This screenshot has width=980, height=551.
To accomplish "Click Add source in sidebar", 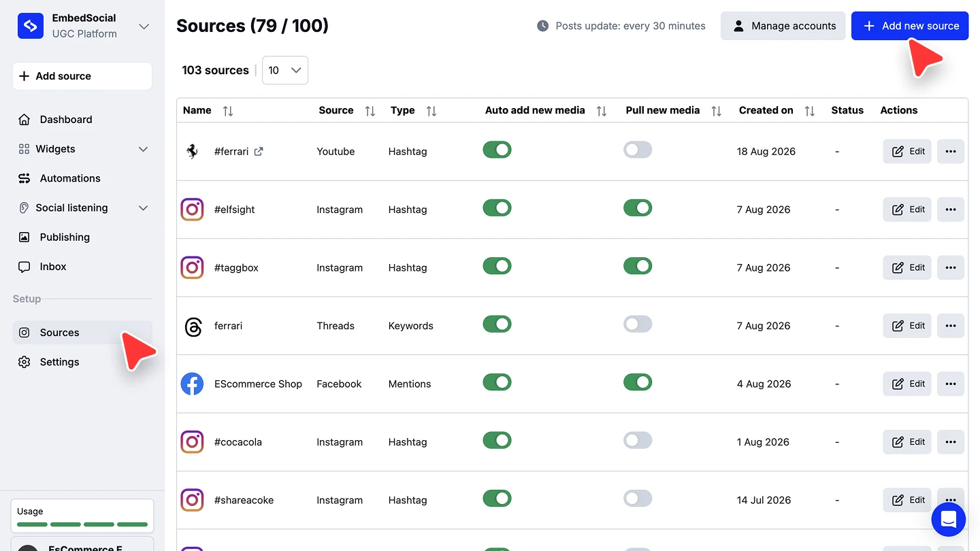I will click(82, 76).
